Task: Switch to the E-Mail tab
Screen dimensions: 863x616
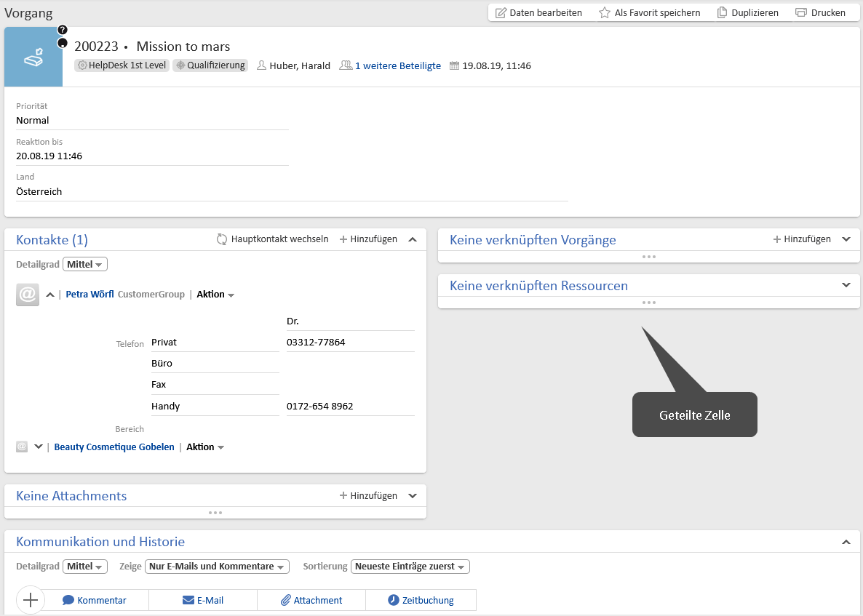Action: [203, 600]
